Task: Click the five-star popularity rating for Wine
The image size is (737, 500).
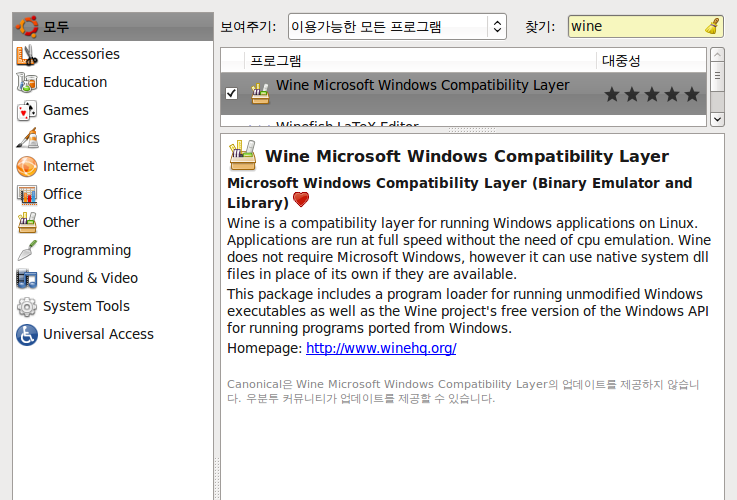Action: tap(651, 94)
